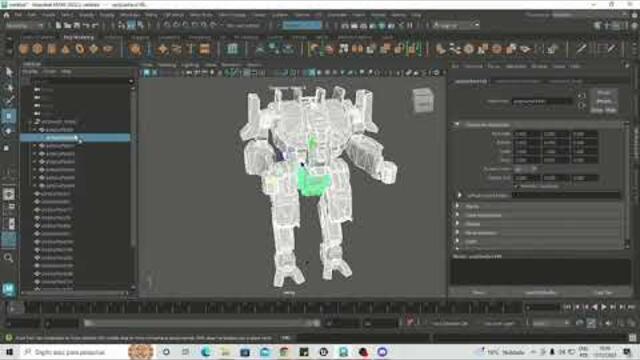Image resolution: width=640 pixels, height=360 pixels.
Task: Click the Undo icon in status line
Action: pyautogui.click(x=86, y=25)
